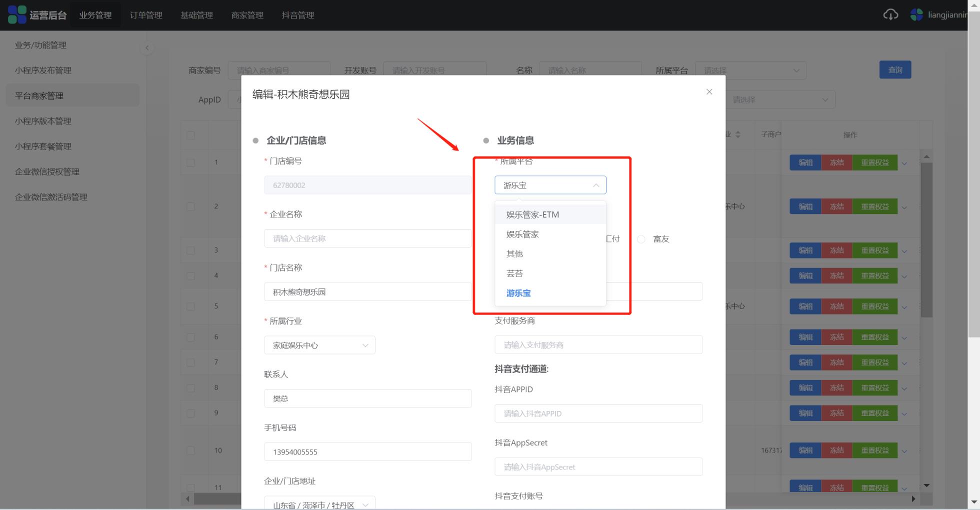Select the 富友 radio option
Image resolution: width=980 pixels, height=510 pixels.
coord(641,239)
